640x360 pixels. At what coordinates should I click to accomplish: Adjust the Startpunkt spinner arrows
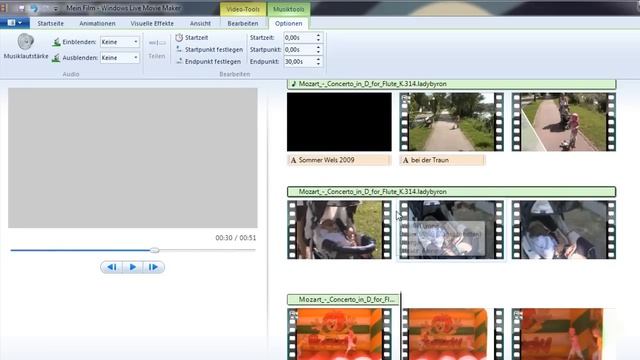click(x=318, y=49)
